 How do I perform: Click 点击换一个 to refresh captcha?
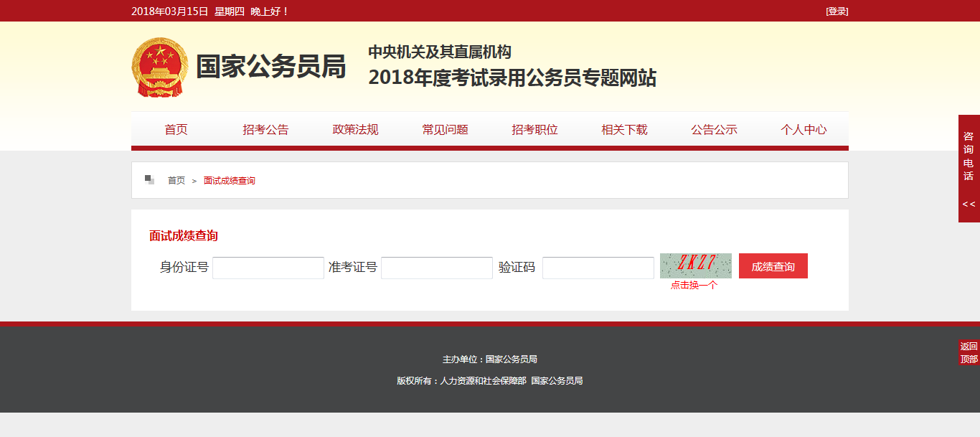(694, 285)
